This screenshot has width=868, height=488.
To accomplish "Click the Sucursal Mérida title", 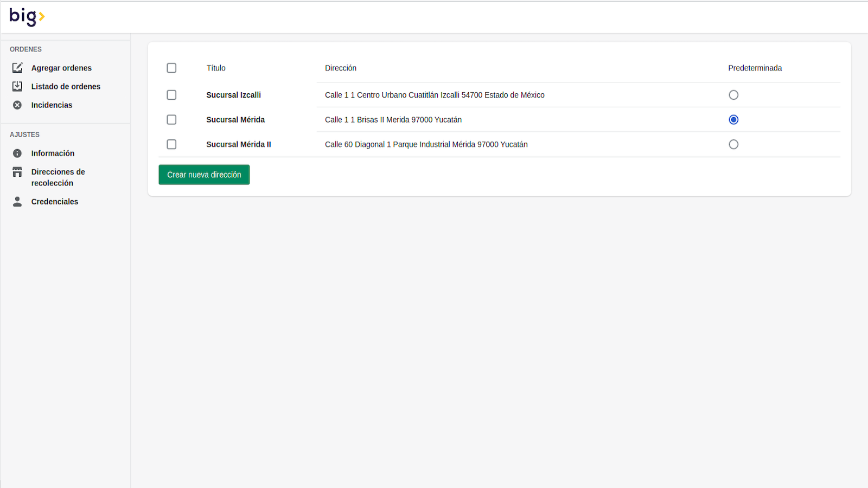I will click(235, 120).
